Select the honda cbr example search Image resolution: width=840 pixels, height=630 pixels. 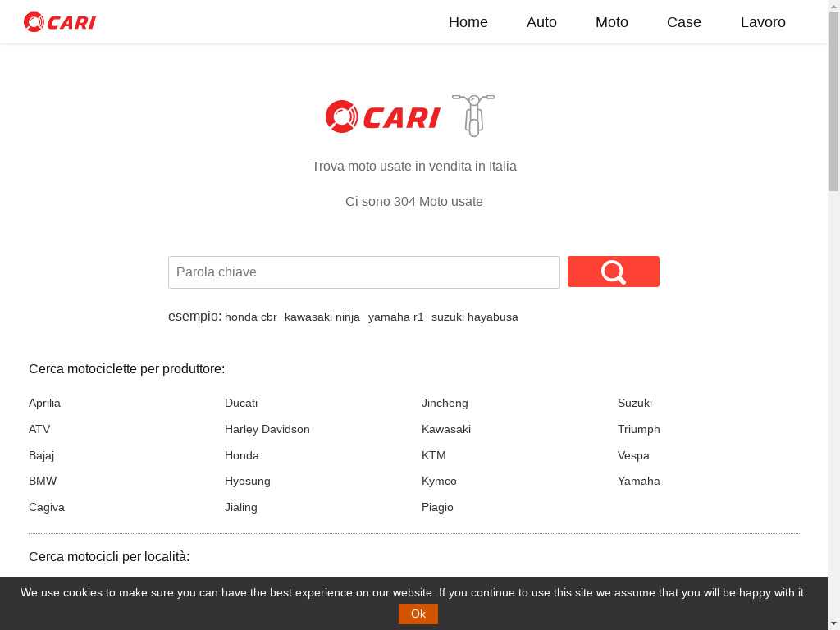[251, 317]
